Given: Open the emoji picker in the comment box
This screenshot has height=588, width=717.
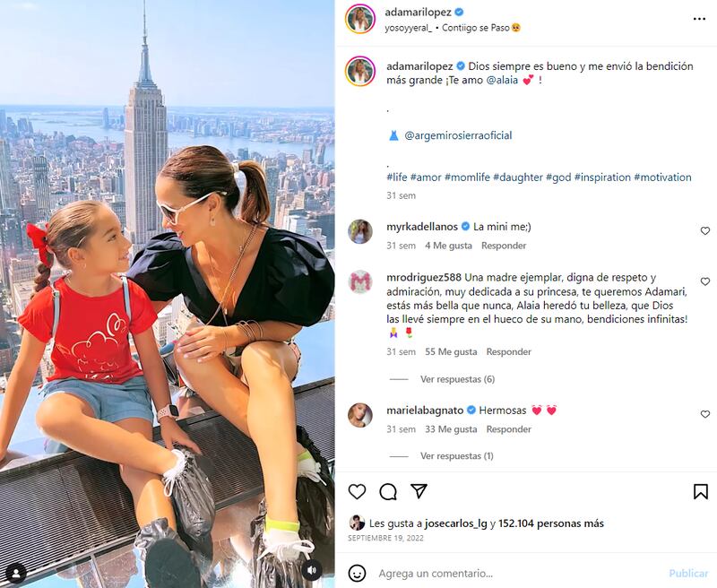Looking at the screenshot, I should click(x=357, y=573).
